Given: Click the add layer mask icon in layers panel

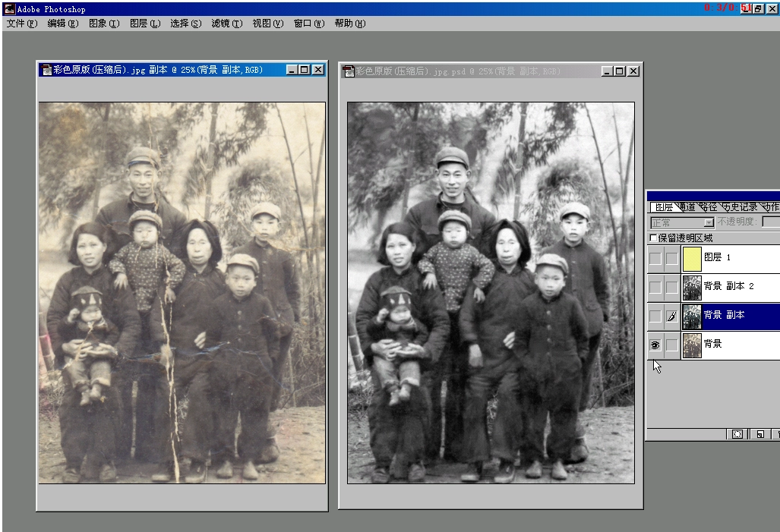Looking at the screenshot, I should [x=737, y=434].
